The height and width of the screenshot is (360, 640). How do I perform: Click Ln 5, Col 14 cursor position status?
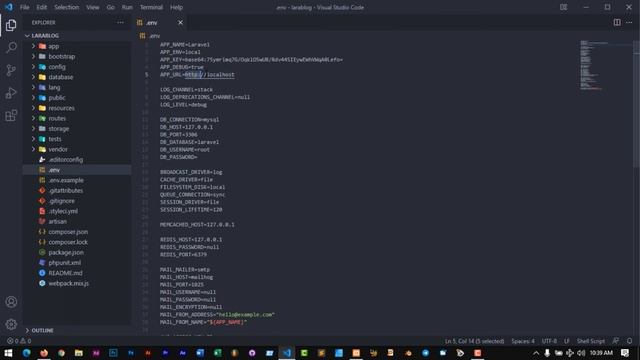pyautogui.click(x=474, y=341)
